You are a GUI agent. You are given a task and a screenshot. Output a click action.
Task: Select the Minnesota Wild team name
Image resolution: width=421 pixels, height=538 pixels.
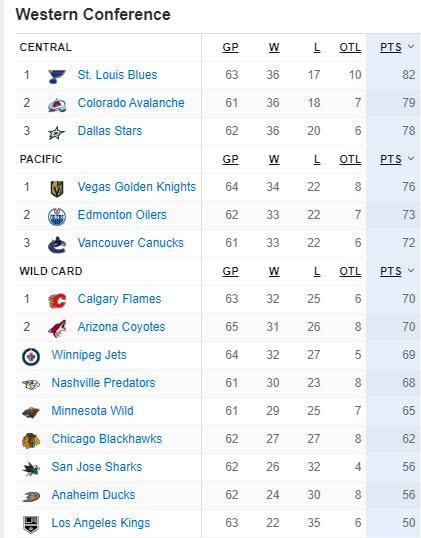point(93,411)
